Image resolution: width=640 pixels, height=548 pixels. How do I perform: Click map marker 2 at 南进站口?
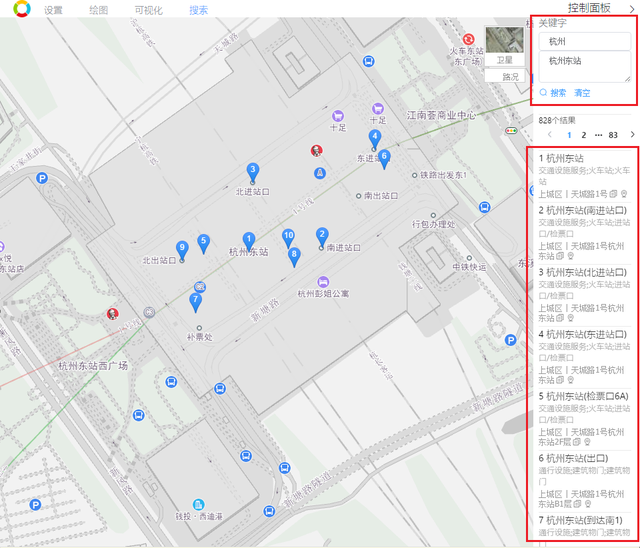point(322,236)
